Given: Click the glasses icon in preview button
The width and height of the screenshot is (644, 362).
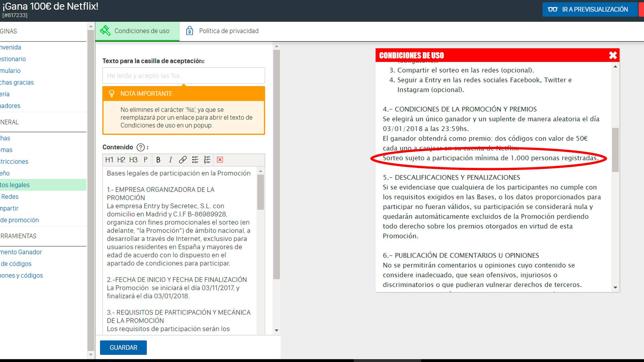Looking at the screenshot, I should pyautogui.click(x=552, y=9).
